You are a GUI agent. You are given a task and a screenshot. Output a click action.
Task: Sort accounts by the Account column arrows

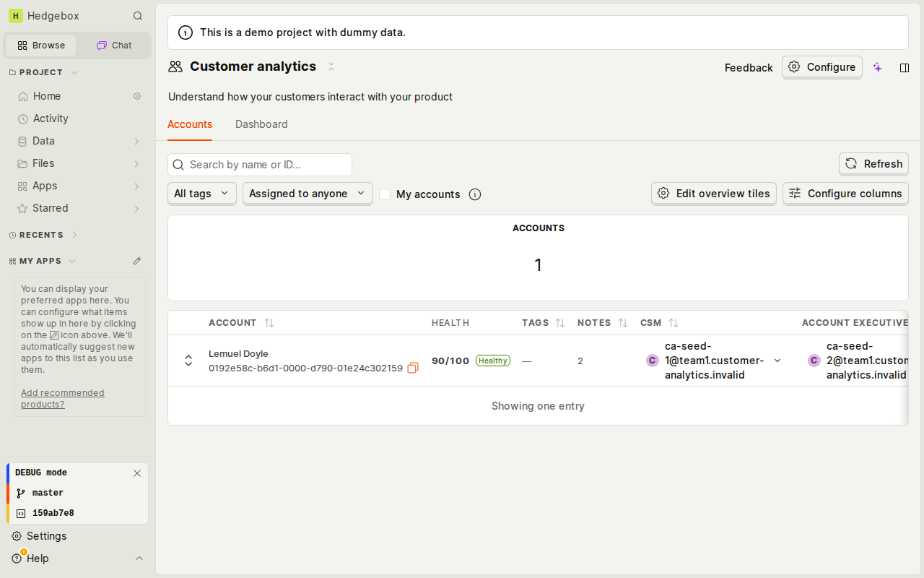(269, 323)
